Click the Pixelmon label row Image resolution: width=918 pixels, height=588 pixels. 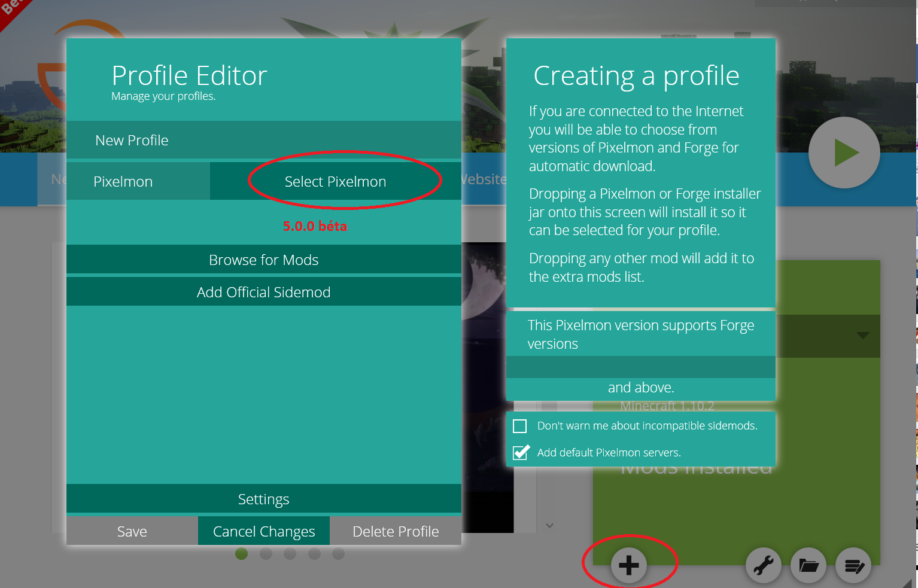tap(138, 181)
